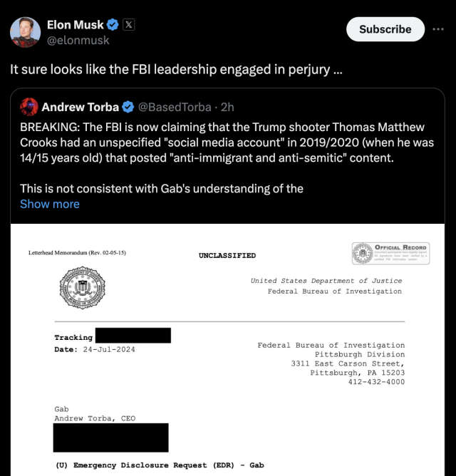The width and height of the screenshot is (456, 476).
Task: Click the tweet text about FBI perjury
Action: [176, 70]
